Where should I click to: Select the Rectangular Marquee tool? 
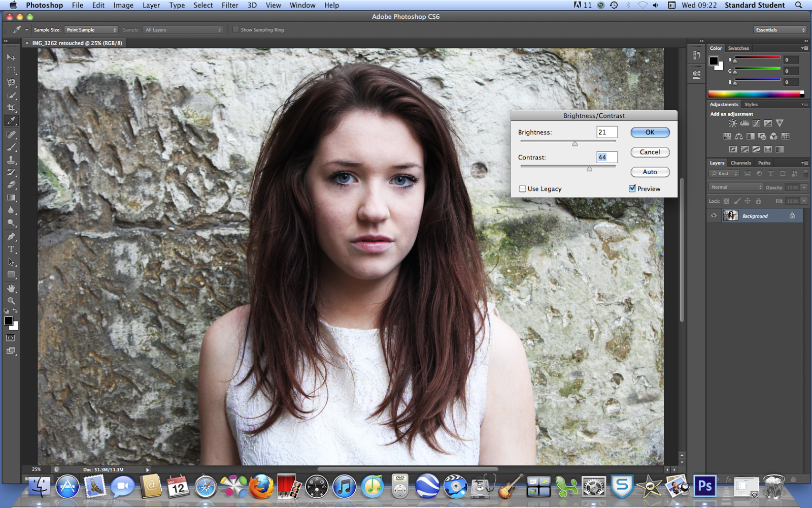[11, 70]
